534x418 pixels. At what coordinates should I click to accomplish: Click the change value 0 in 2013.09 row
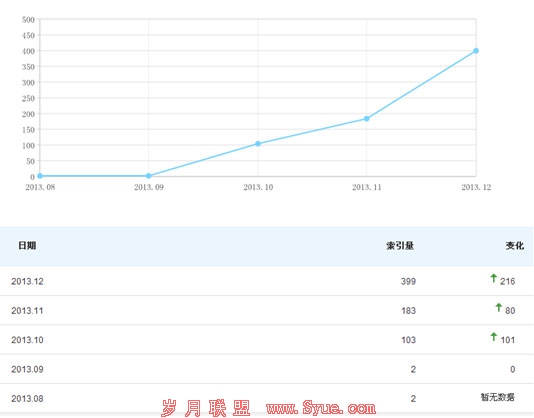click(513, 369)
